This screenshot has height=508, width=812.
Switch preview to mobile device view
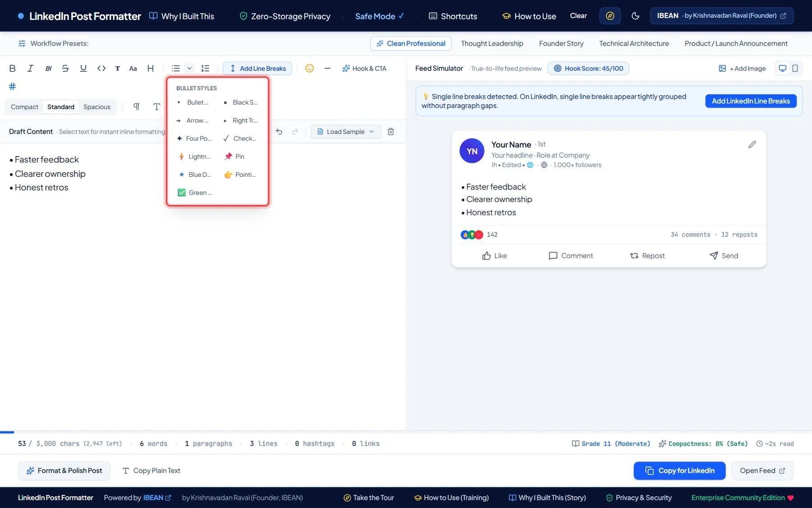(x=795, y=69)
